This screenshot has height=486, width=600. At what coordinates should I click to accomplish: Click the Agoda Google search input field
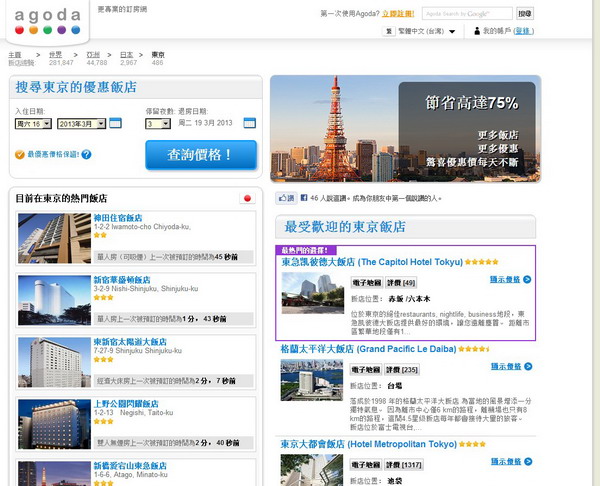click(x=467, y=13)
